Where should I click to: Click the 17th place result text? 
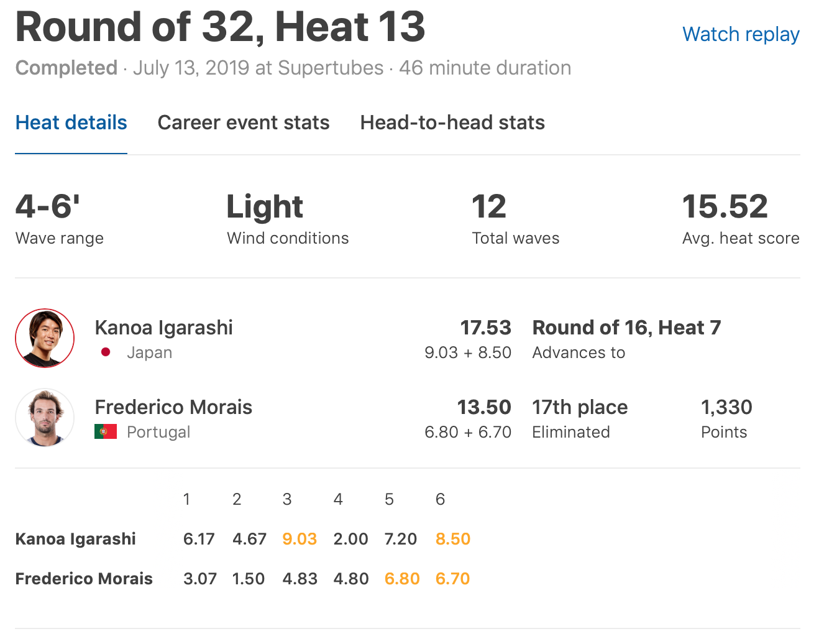click(x=580, y=407)
